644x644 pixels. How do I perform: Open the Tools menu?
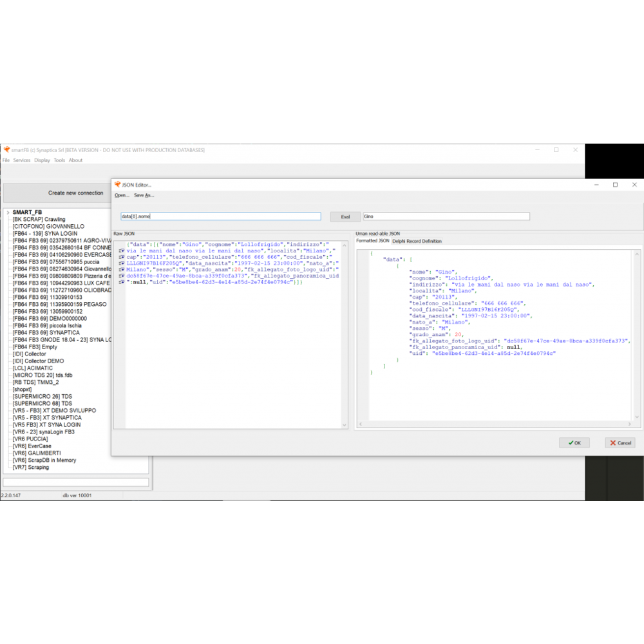point(59,160)
